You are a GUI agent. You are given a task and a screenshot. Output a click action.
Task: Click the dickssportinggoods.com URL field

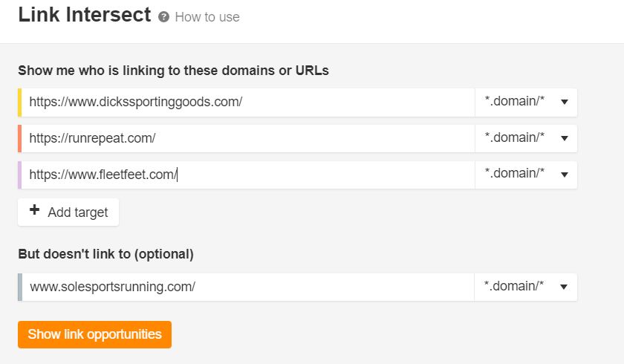pyautogui.click(x=248, y=103)
